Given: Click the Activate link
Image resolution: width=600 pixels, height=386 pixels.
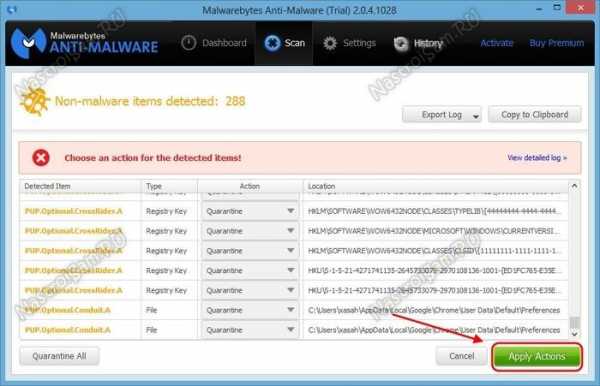Looking at the screenshot, I should [x=496, y=43].
